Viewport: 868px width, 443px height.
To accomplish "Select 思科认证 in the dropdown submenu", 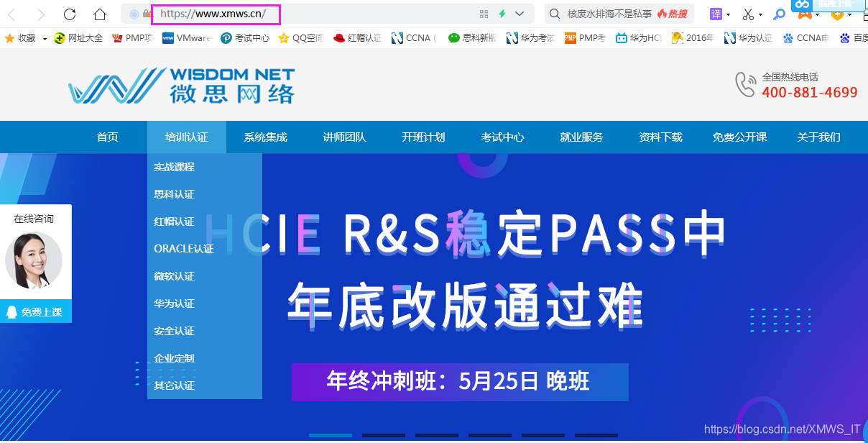I will point(205,194).
